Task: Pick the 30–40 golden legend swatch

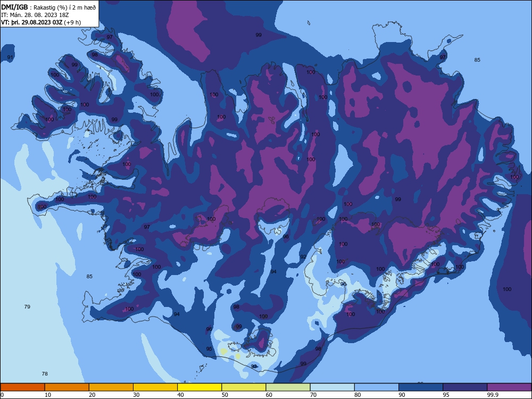Action: pyautogui.click(x=155, y=387)
